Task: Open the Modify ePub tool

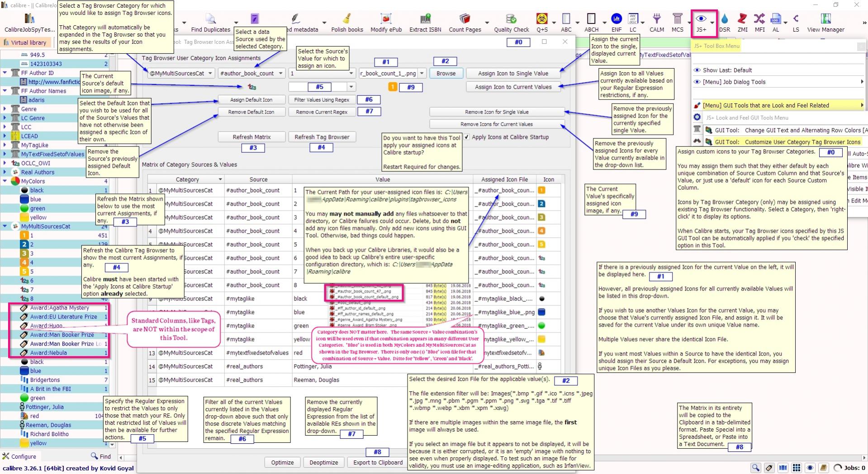Action: click(386, 23)
